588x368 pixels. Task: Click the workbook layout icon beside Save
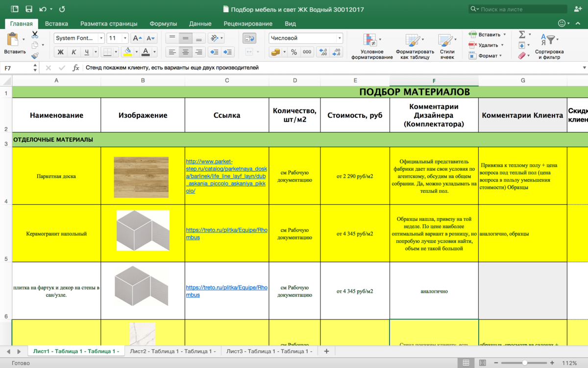pyautogui.click(x=15, y=9)
